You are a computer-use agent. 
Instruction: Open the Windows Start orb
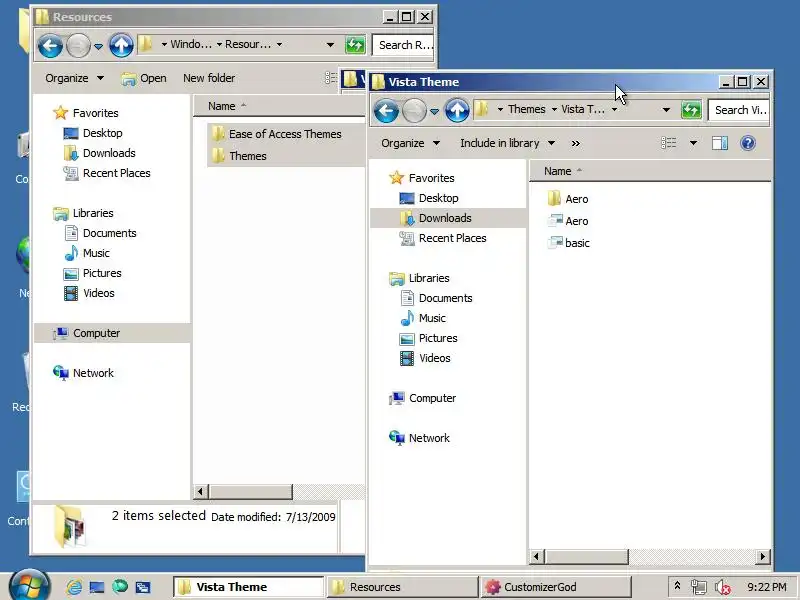point(30,586)
